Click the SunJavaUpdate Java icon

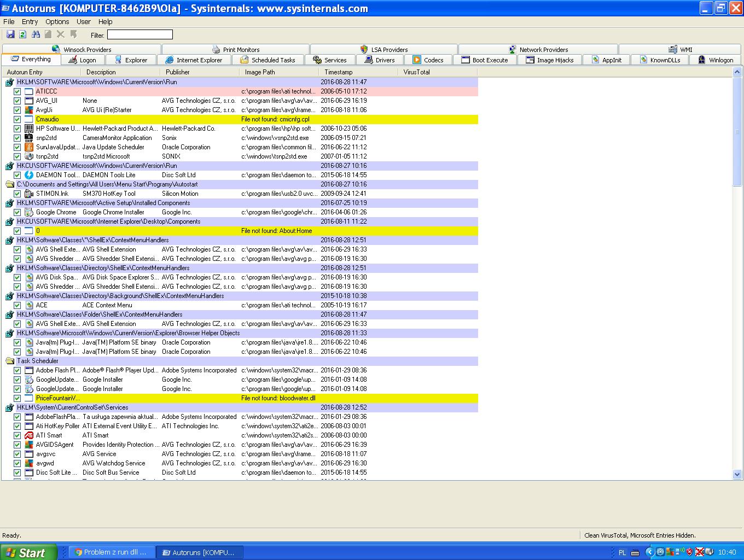point(29,147)
